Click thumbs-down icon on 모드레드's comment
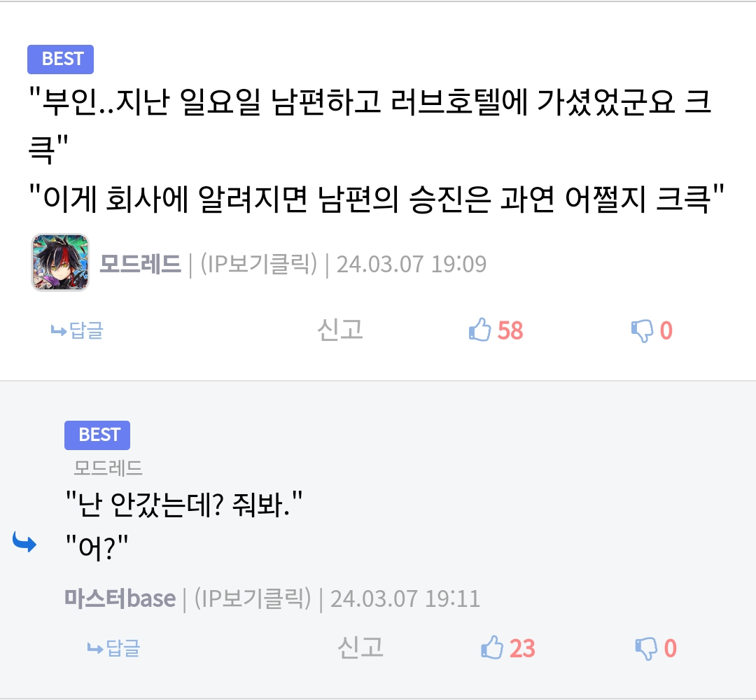Screen dimensions: 756x700 coord(642,330)
